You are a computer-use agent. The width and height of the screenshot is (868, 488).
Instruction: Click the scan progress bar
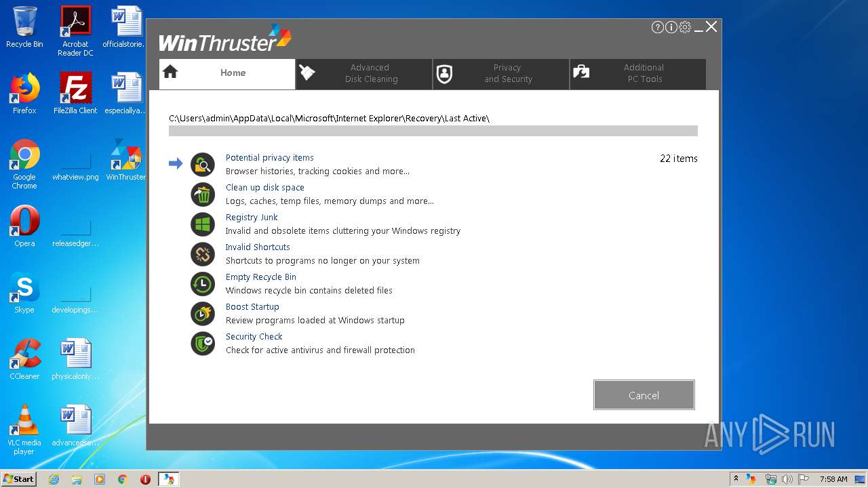[x=433, y=131]
